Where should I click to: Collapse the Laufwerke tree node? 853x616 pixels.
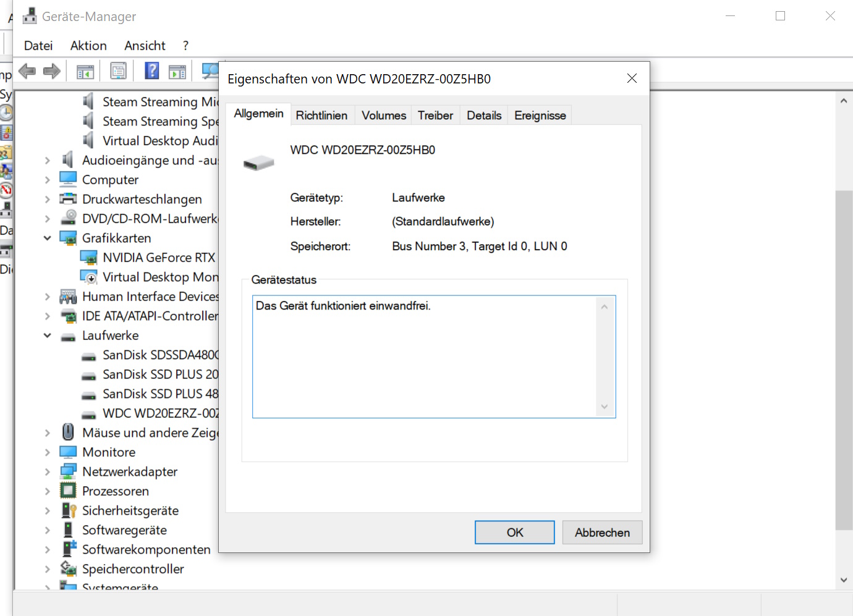tap(48, 335)
